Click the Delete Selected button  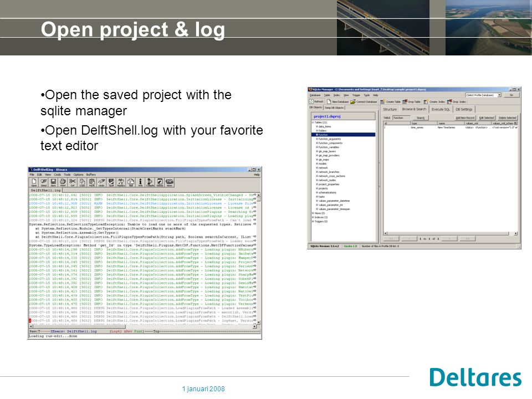click(507, 117)
